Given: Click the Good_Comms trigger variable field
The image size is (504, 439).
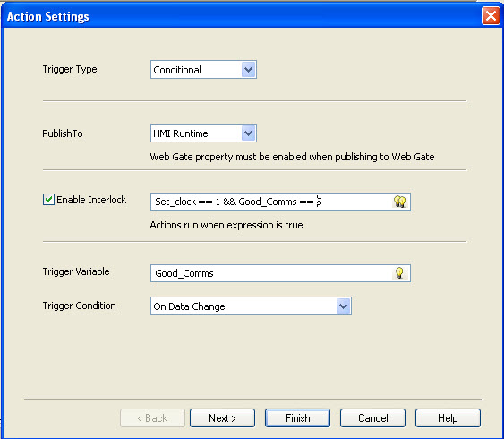Looking at the screenshot, I should click(271, 273).
